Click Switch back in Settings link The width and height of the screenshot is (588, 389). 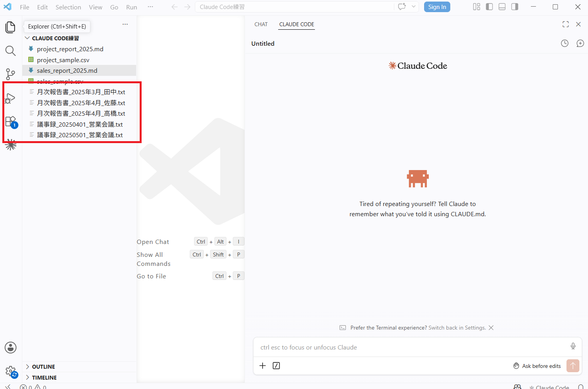pyautogui.click(x=457, y=328)
